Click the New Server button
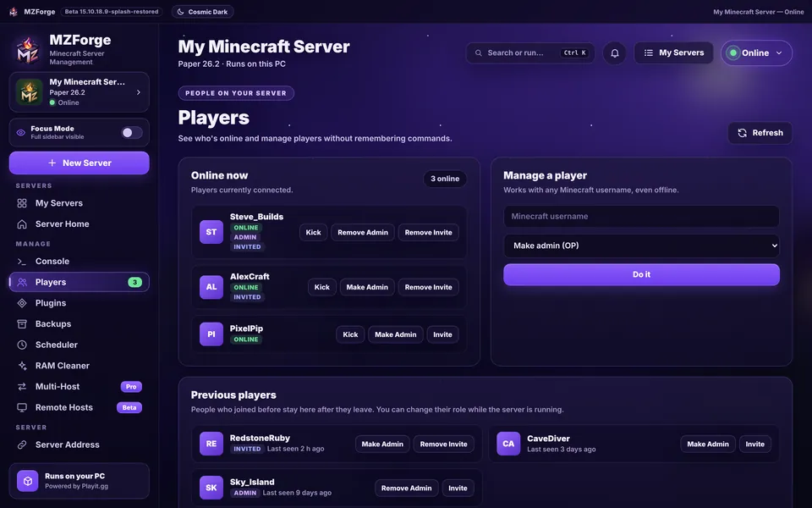The image size is (812, 508). [x=80, y=163]
